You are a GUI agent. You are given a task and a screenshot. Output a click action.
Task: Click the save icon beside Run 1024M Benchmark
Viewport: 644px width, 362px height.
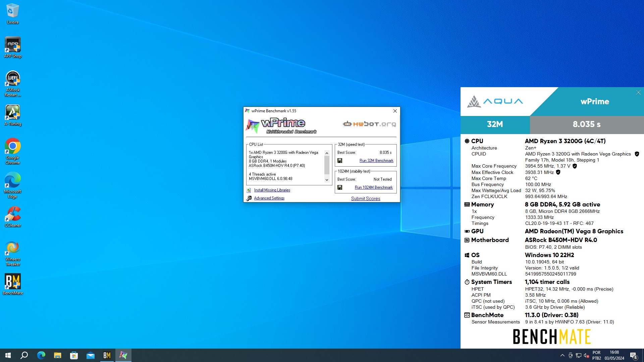pyautogui.click(x=340, y=187)
